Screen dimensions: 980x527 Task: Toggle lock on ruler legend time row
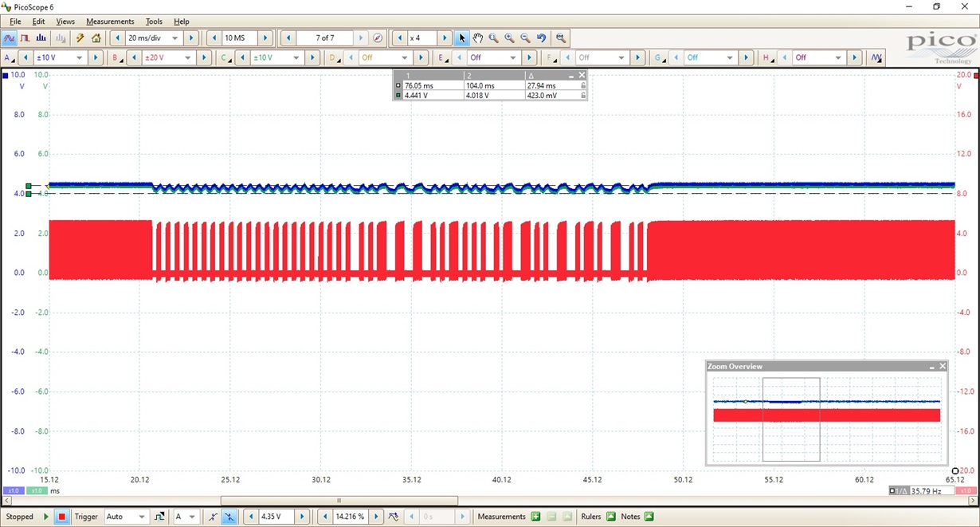pos(583,85)
